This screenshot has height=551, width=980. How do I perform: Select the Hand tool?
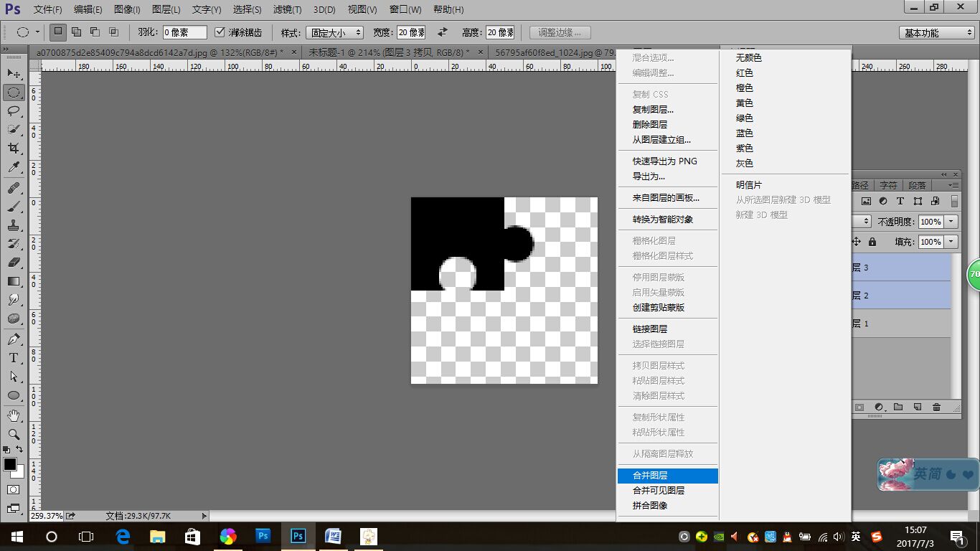14,415
